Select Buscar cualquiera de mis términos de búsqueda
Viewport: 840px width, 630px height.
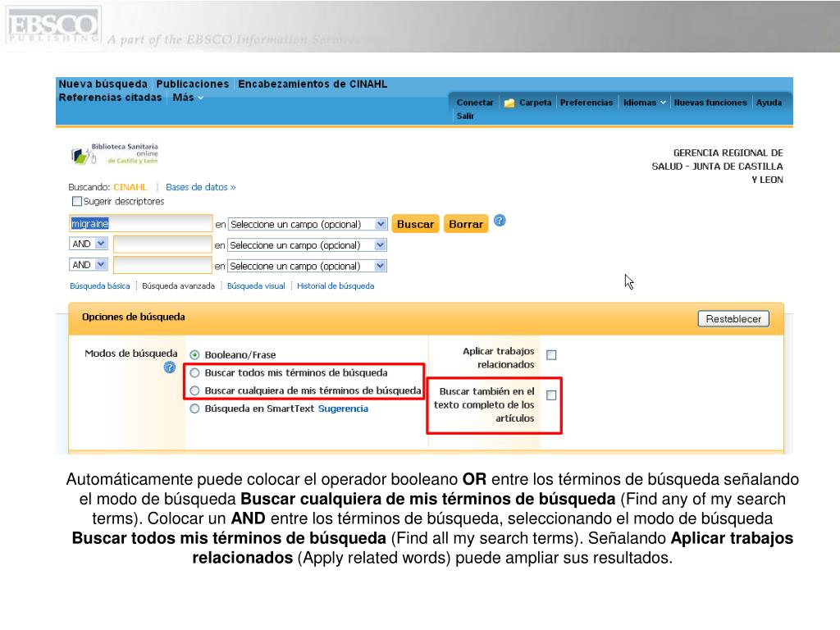194,390
